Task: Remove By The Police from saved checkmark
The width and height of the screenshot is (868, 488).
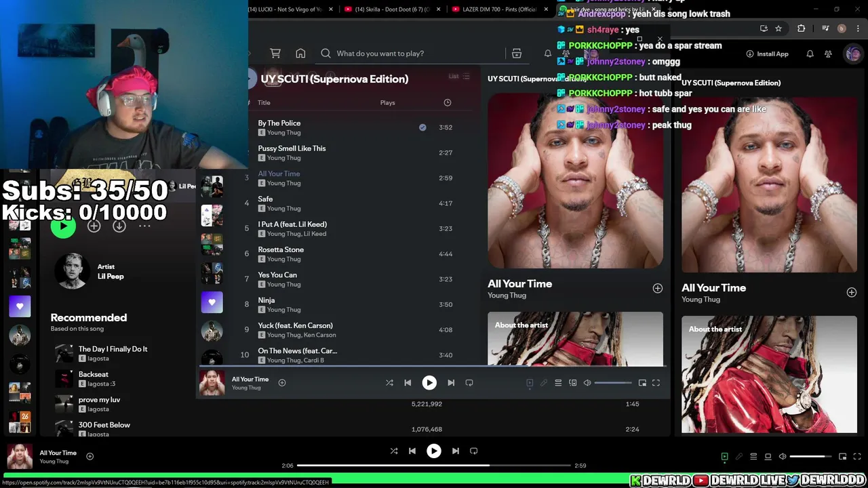Action: (x=422, y=127)
